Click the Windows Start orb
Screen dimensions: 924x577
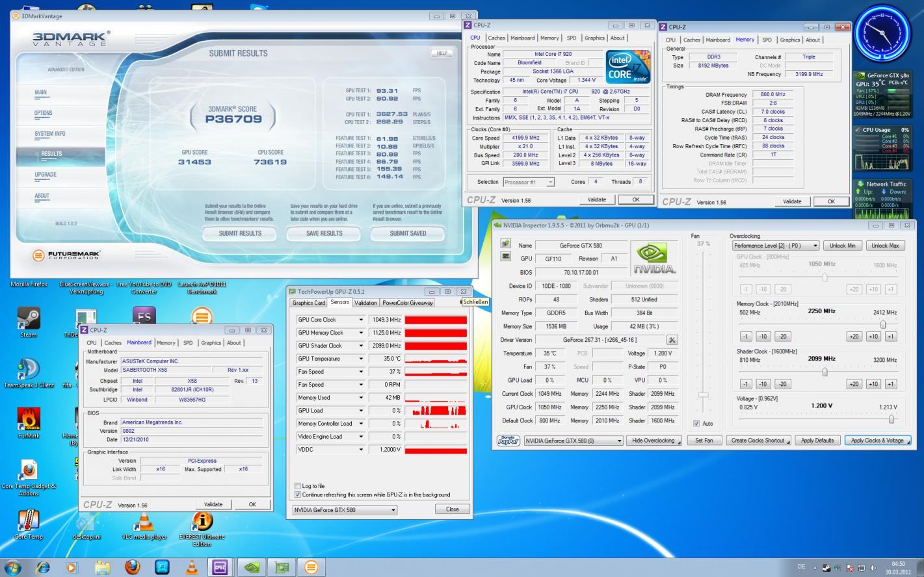12,567
